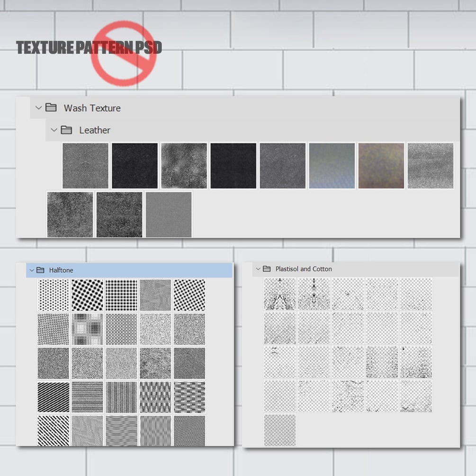Collapse the Wash Texture group chevron
Viewport: 476px width, 476px height.
[x=38, y=108]
